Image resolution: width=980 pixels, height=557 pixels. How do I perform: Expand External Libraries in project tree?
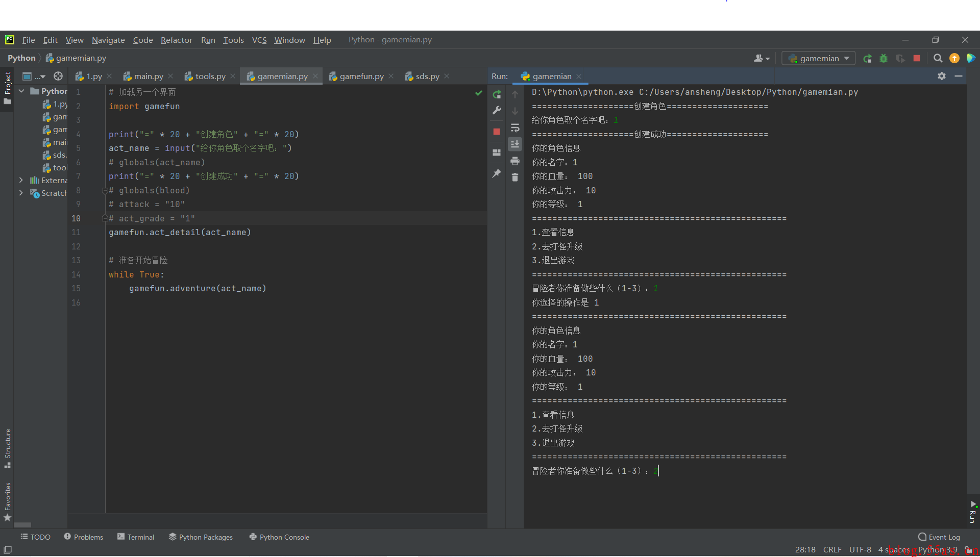click(x=21, y=180)
